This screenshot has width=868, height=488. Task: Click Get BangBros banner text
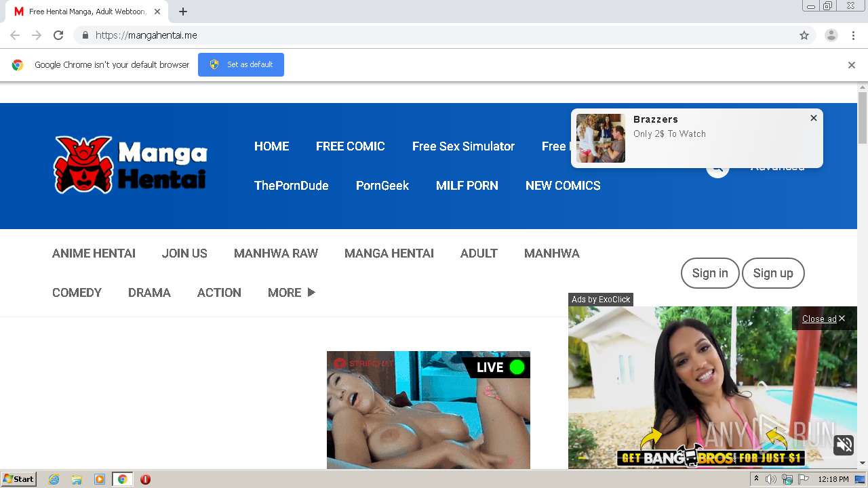click(x=711, y=457)
